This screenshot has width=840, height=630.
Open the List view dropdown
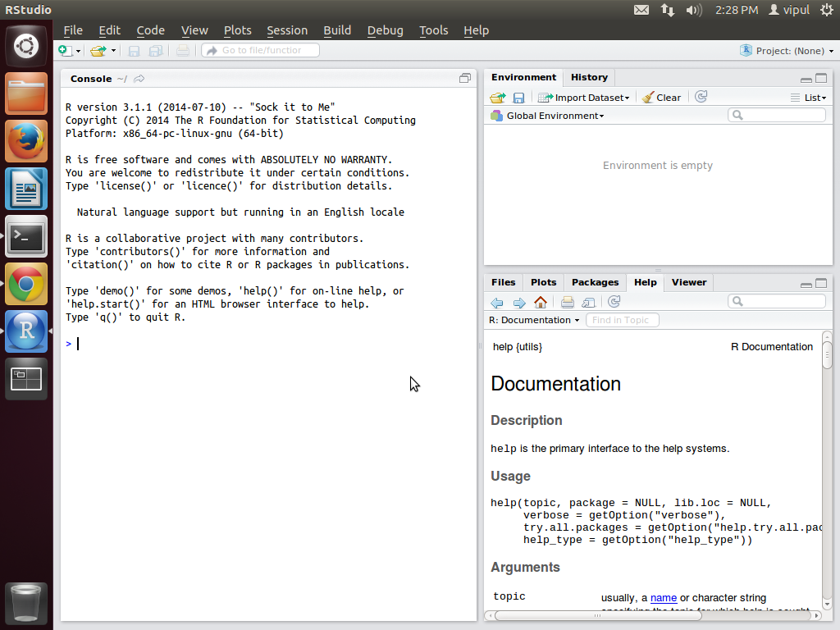(808, 98)
